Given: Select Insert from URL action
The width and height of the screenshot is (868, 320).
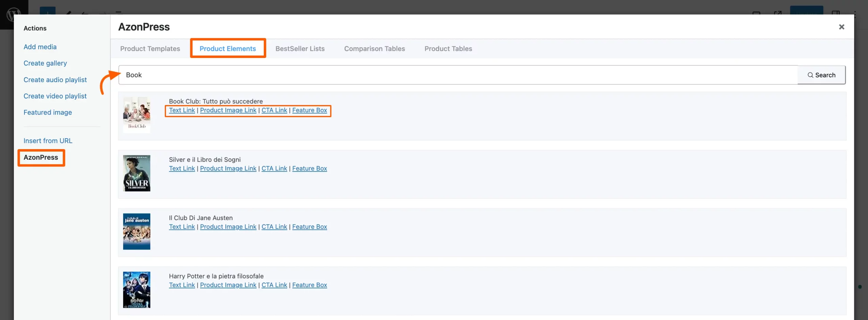Looking at the screenshot, I should (48, 141).
